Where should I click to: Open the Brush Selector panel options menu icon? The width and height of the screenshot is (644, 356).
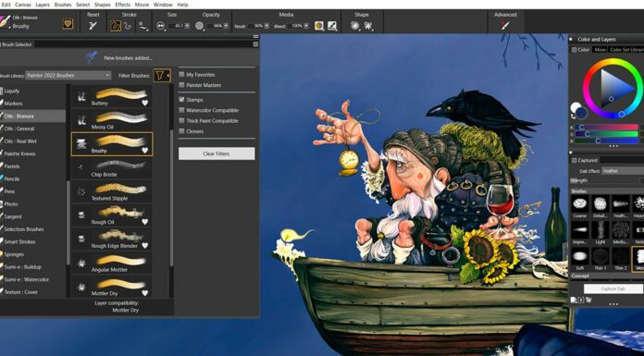255,44
